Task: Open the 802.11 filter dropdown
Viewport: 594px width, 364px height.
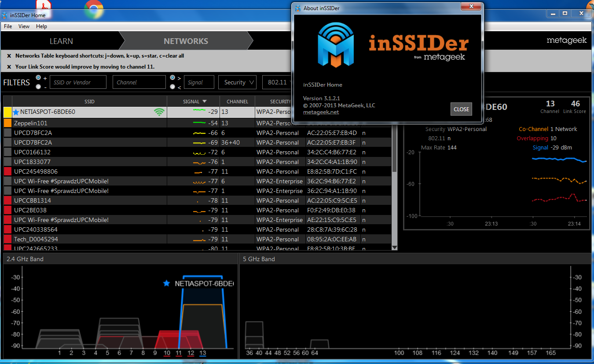Action: [x=277, y=82]
